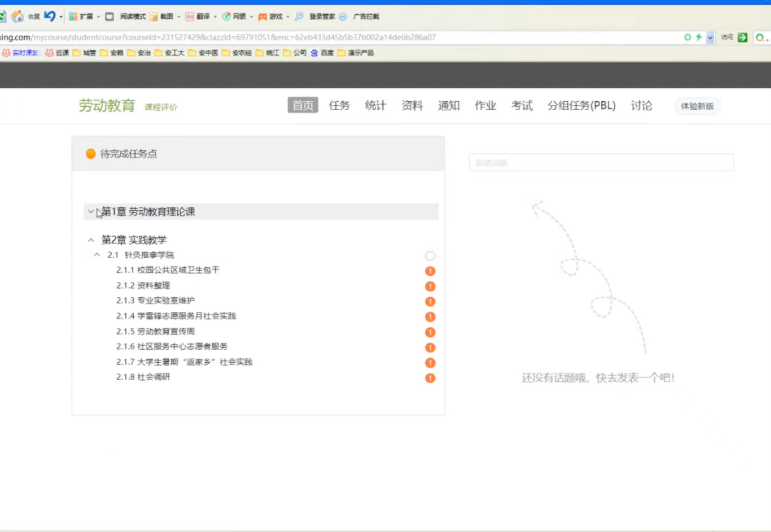
Task: Open the 课程评价 link
Action: pos(161,107)
